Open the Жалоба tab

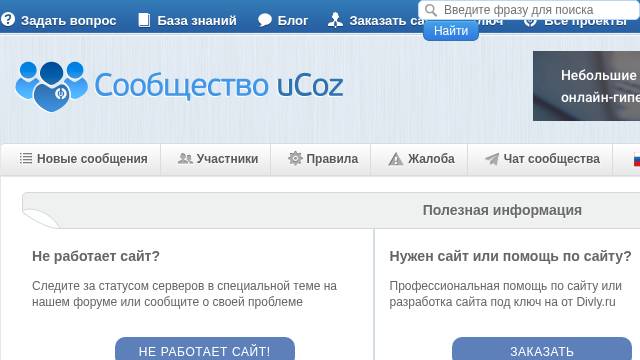point(419,159)
